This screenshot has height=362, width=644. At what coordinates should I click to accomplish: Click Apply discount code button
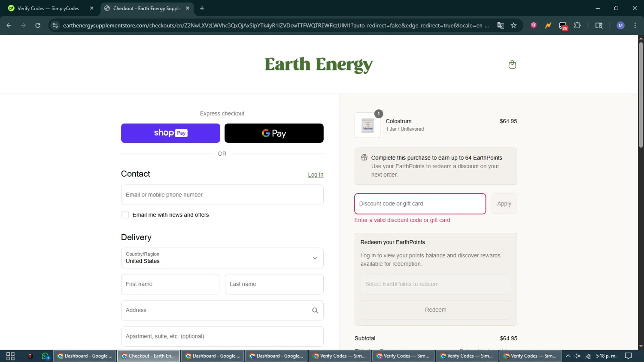(x=504, y=204)
